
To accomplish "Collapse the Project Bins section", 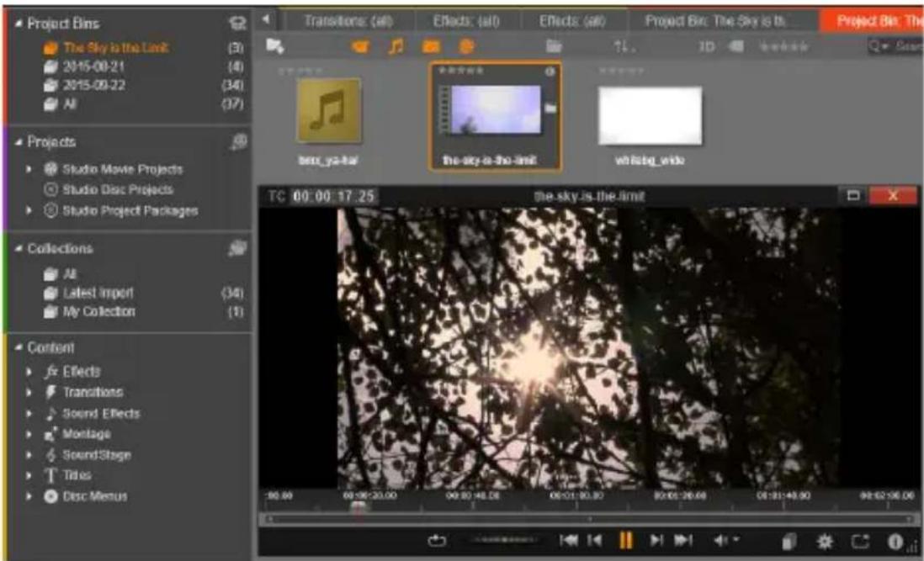I will click(19, 24).
